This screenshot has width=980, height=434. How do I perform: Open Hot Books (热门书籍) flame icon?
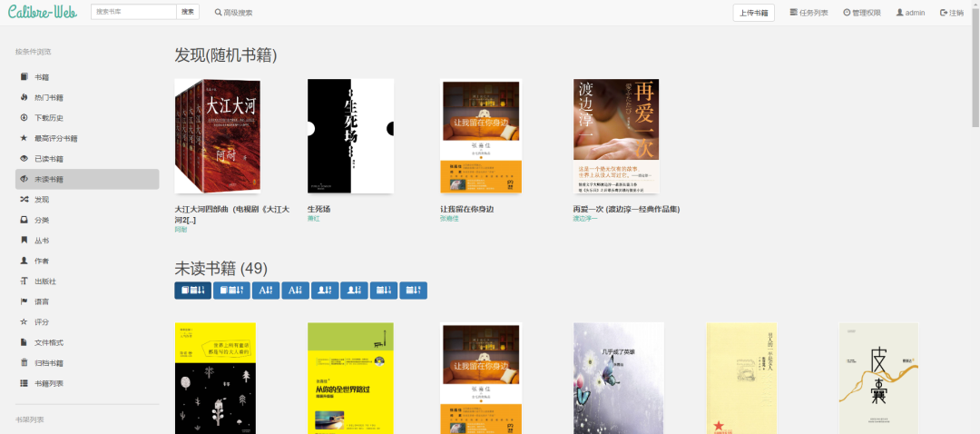24,97
